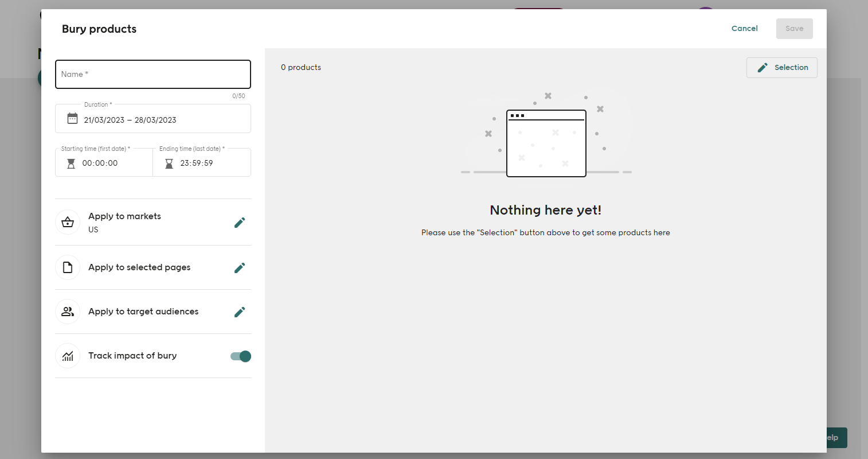Click the chart icon for Track impact
Image resolution: width=868 pixels, height=459 pixels.
point(68,356)
